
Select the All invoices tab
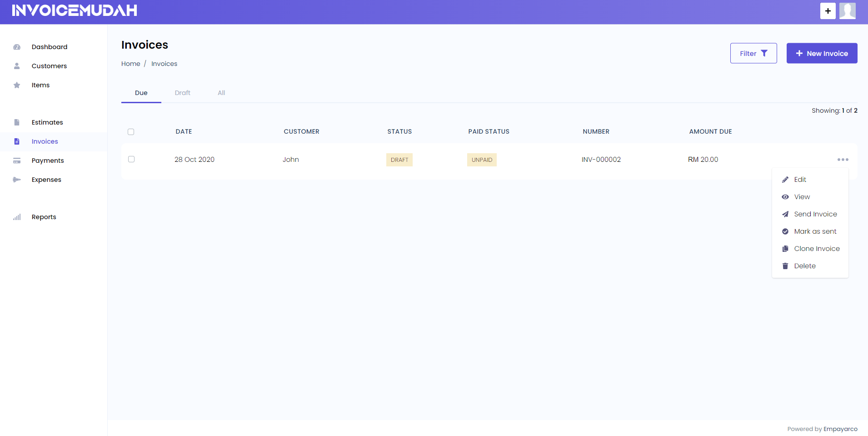[221, 93]
